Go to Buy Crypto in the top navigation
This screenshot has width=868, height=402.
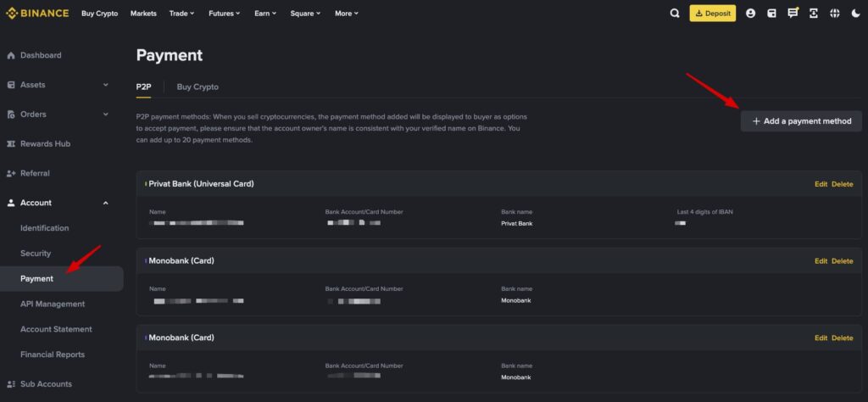[100, 14]
